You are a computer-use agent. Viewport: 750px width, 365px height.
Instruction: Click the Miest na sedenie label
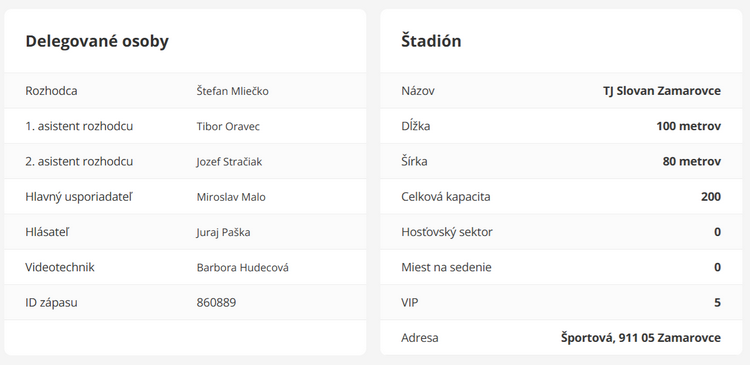(446, 267)
